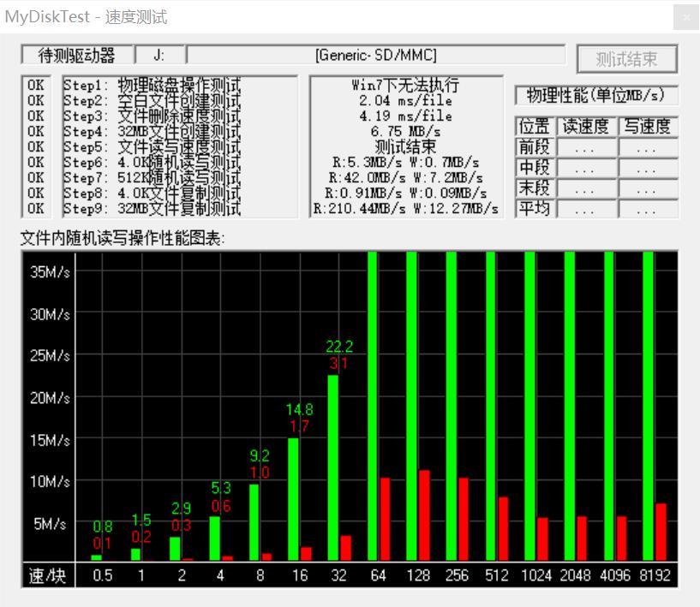700x607 pixels.
Task: Click the 测试结束 button
Action: pos(627,59)
